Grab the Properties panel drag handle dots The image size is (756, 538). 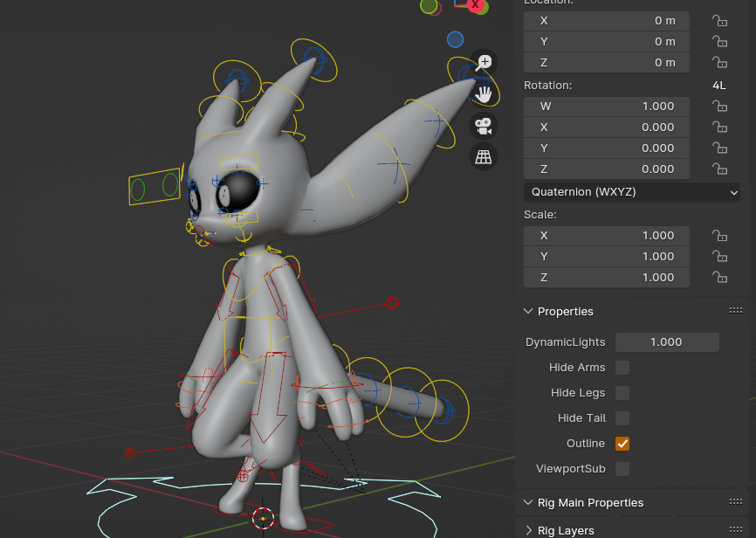click(x=736, y=310)
